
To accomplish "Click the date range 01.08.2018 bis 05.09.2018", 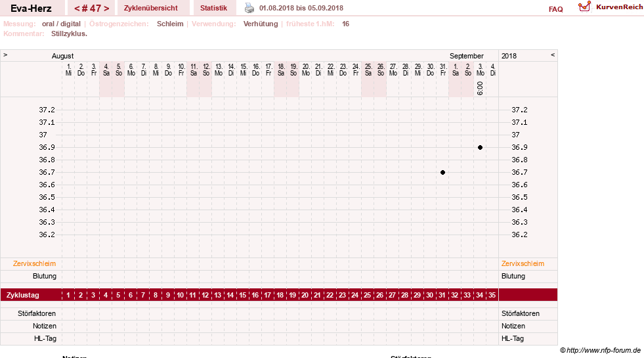I will [301, 8].
